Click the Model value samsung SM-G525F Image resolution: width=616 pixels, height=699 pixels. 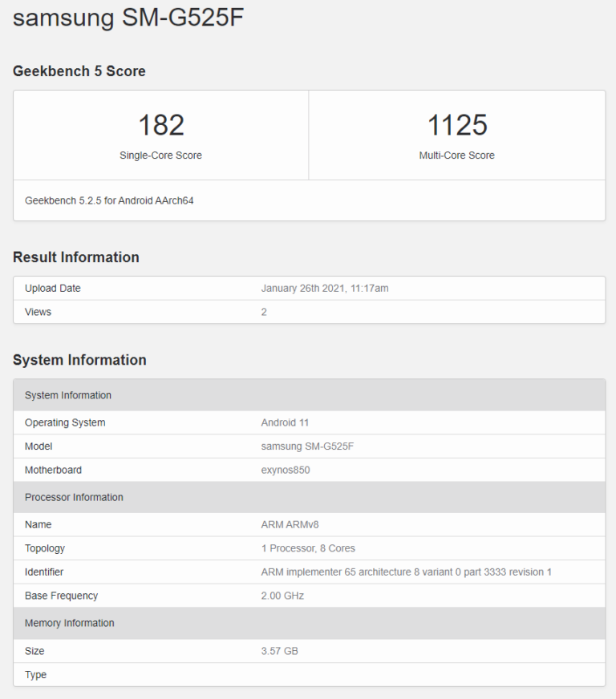pyautogui.click(x=307, y=446)
